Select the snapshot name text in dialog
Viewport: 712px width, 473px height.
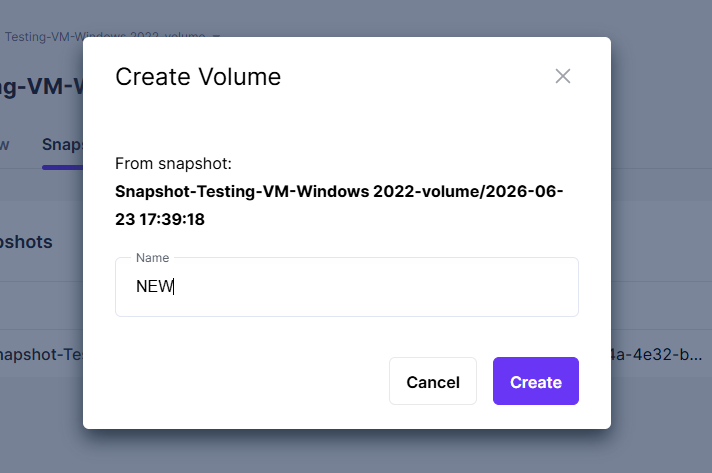tap(339, 205)
